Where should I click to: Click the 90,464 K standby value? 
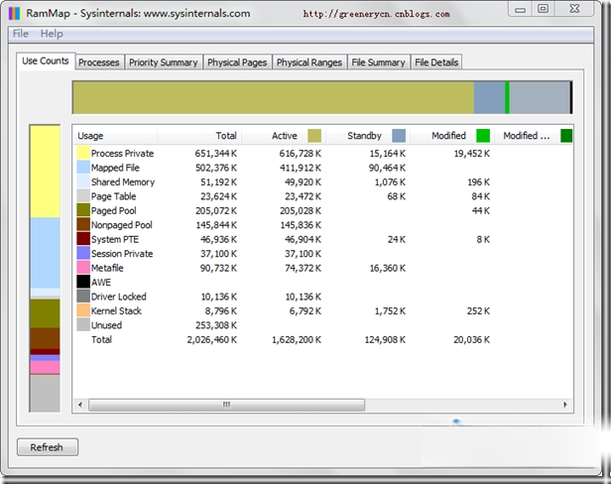(x=387, y=168)
